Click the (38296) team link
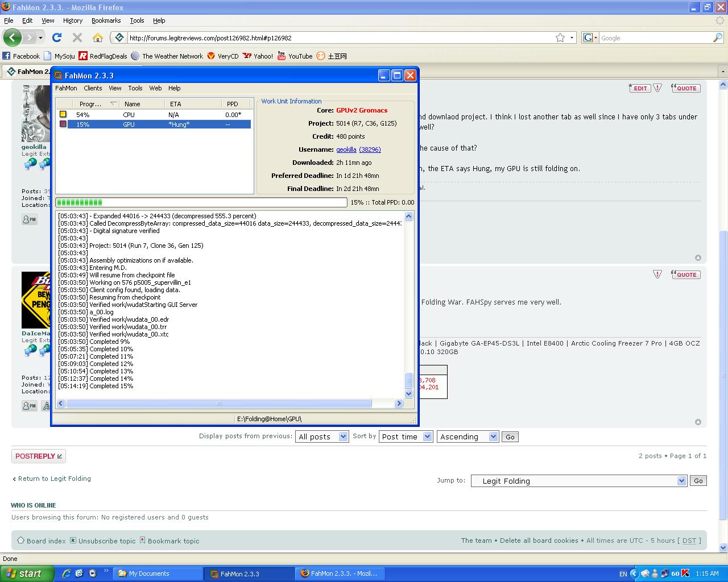 (x=370, y=149)
